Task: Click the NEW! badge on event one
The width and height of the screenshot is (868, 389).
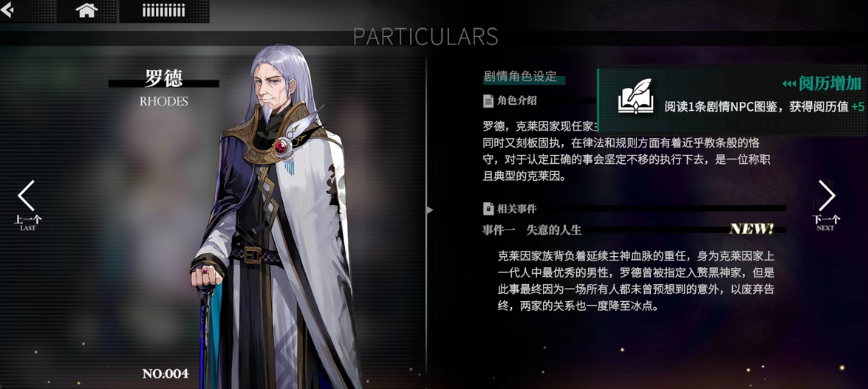Action: (x=751, y=229)
